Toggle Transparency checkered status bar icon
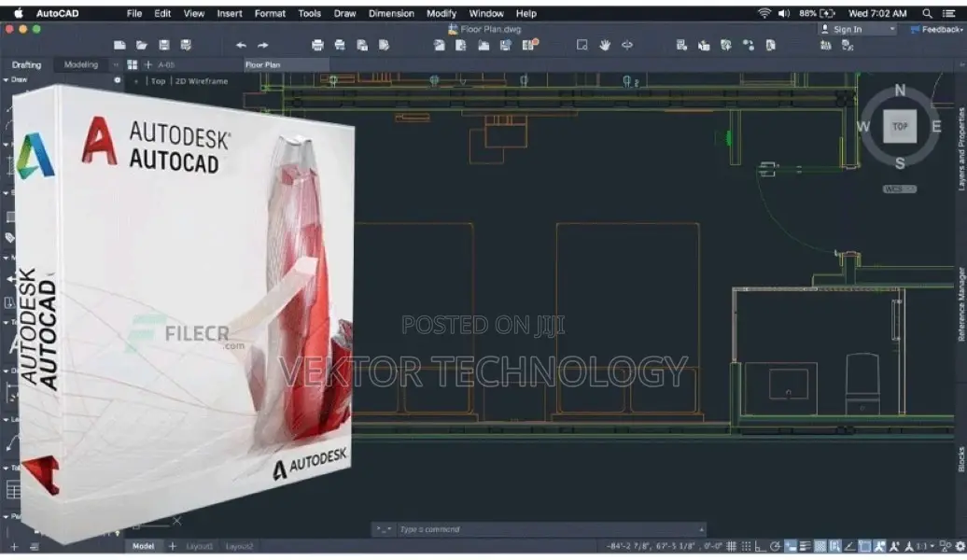Viewport: 967px width, 560px height. coord(820,546)
